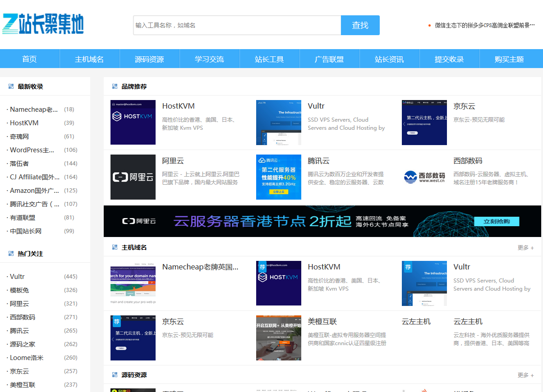The image size is (543, 392).
Task: Click 更多 + in 源码资源 section
Action: point(525,375)
